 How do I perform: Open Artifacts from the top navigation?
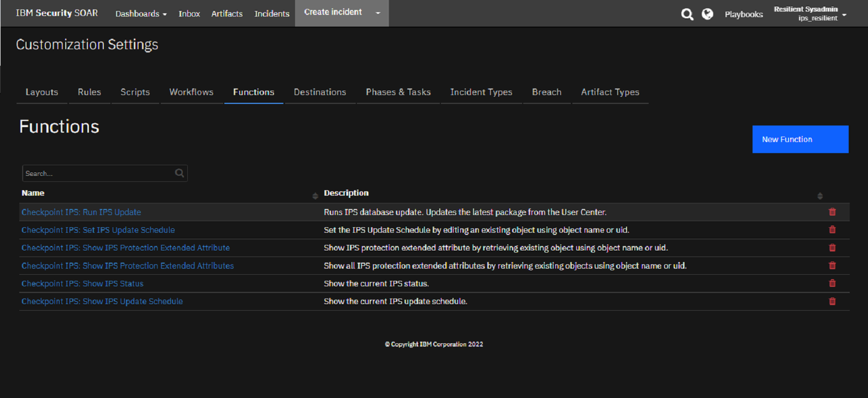(227, 14)
